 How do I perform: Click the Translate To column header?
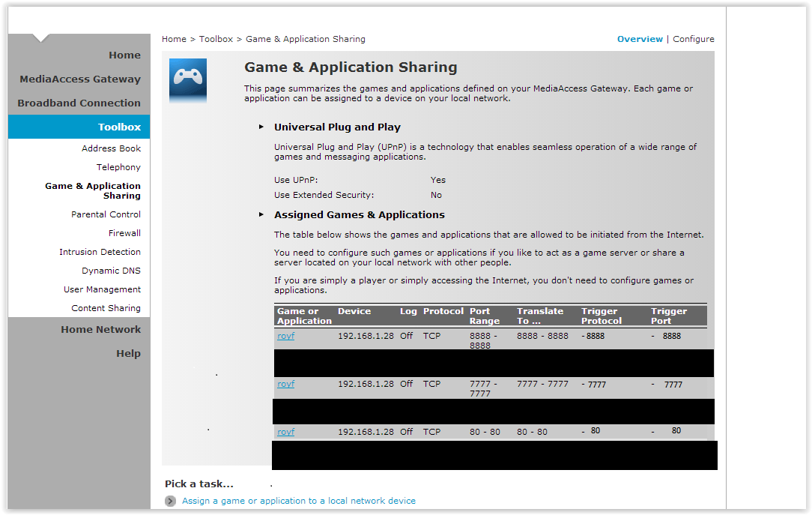click(x=540, y=316)
